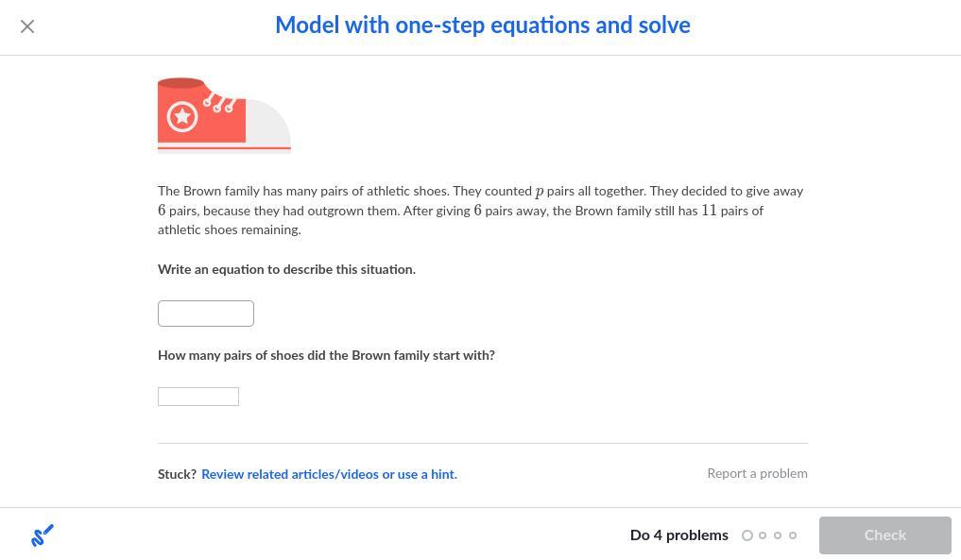Select the first progress dot
961x560 pixels.
(x=747, y=535)
